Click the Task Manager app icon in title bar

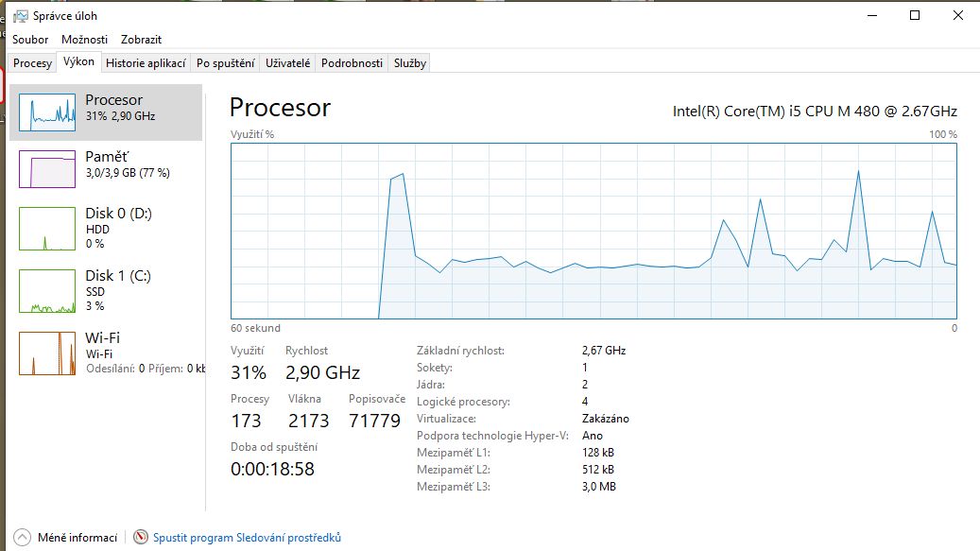19,16
